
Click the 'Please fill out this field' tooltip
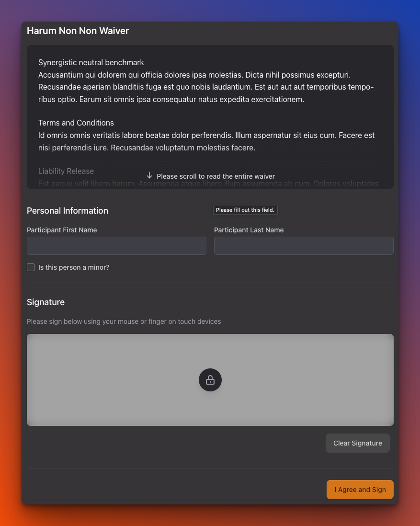[x=245, y=210]
